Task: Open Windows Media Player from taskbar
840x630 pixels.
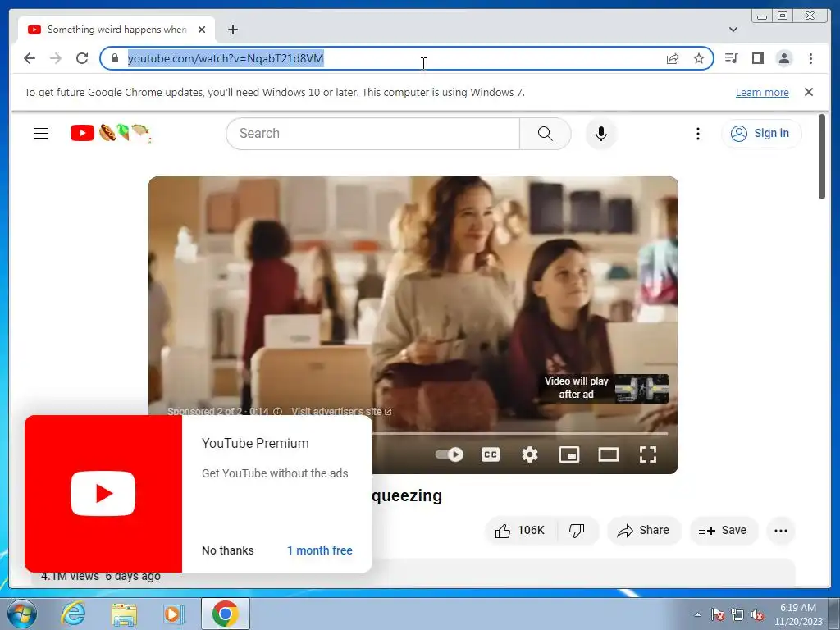Action: pos(173,614)
